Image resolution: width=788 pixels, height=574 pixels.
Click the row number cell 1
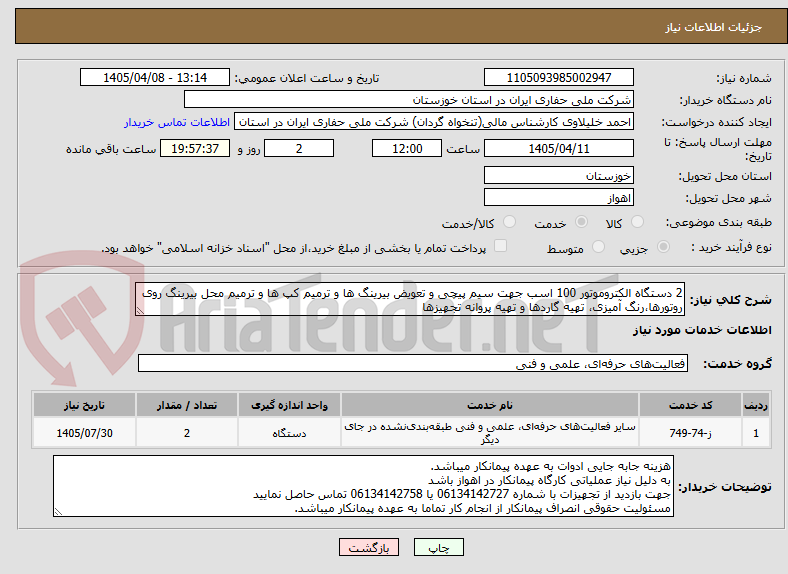click(756, 433)
